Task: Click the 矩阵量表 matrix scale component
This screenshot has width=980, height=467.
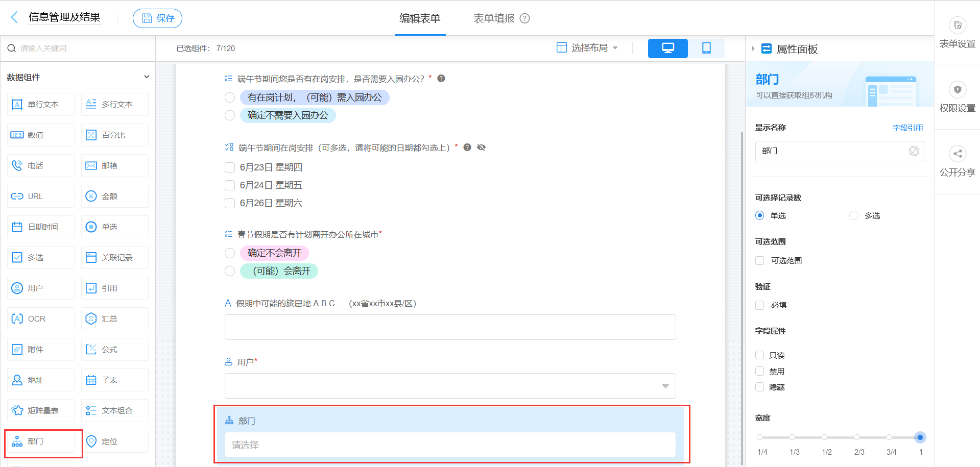Action: (40, 410)
